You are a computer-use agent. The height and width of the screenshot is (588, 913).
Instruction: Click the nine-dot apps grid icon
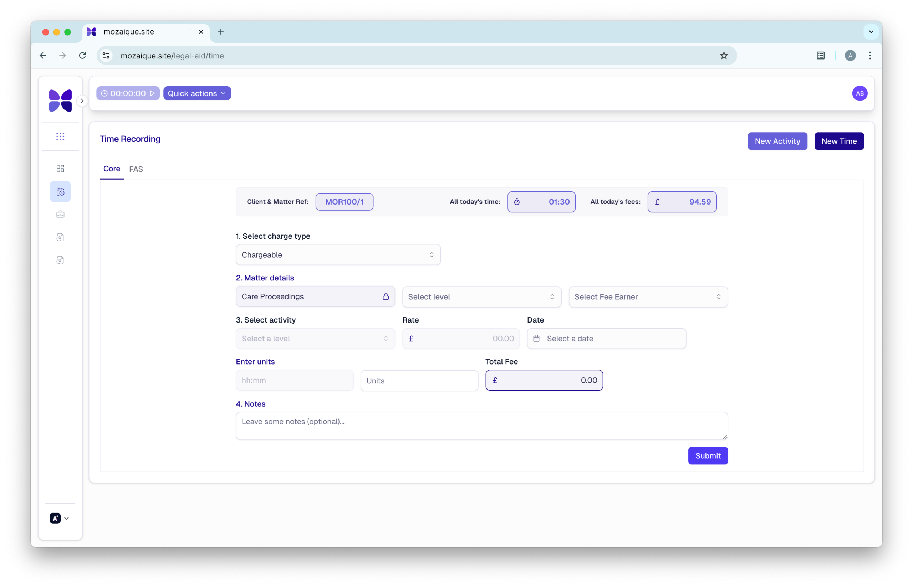pyautogui.click(x=60, y=136)
